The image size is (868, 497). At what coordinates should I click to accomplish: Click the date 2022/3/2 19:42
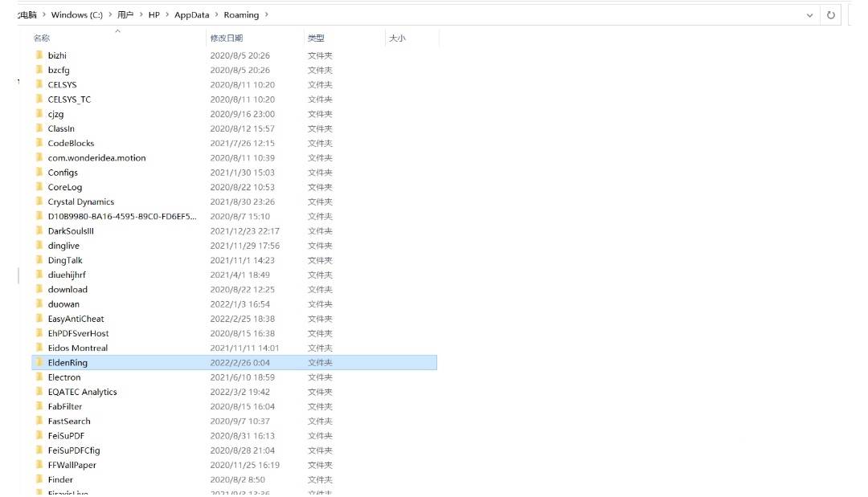[240, 392]
